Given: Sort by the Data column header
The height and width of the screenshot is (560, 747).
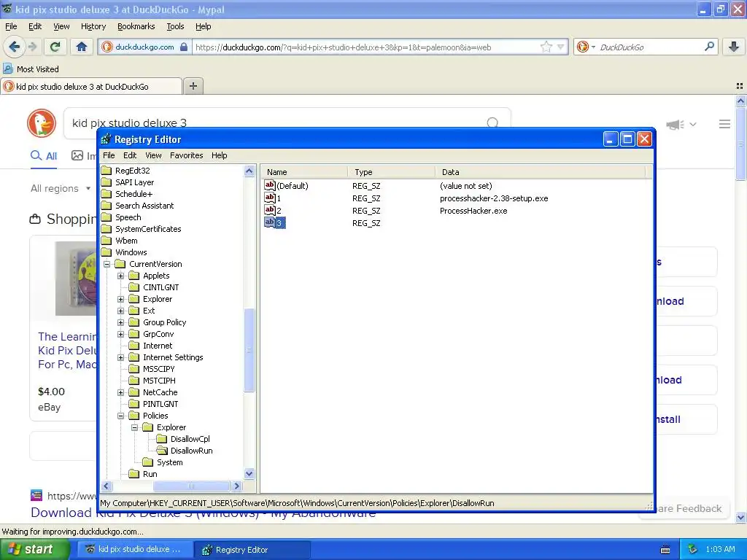Looking at the screenshot, I should point(540,172).
